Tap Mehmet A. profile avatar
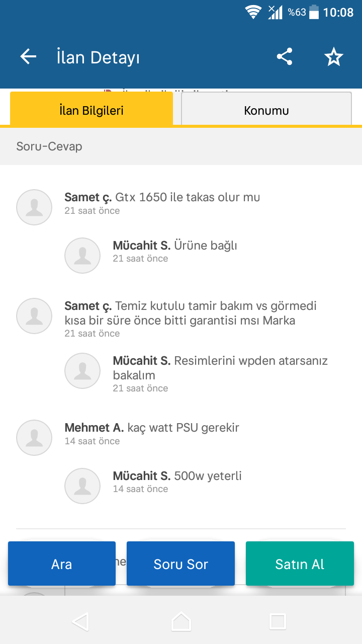This screenshot has height=644, width=362. point(34,438)
